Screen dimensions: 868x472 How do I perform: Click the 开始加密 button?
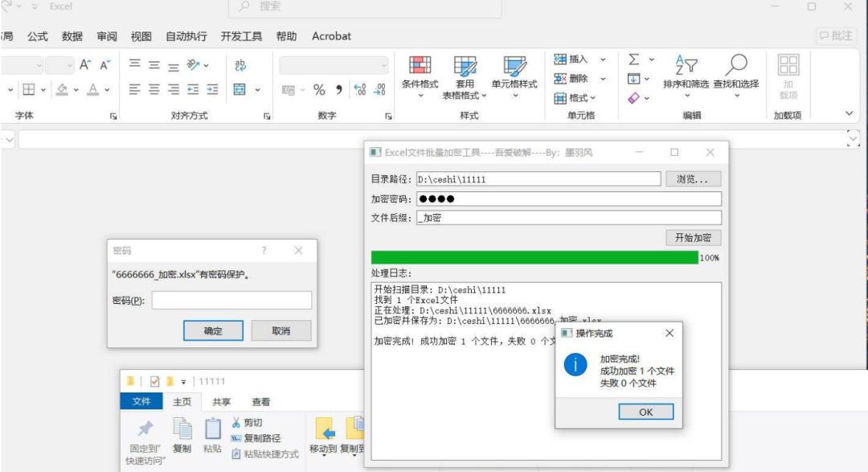[693, 238]
